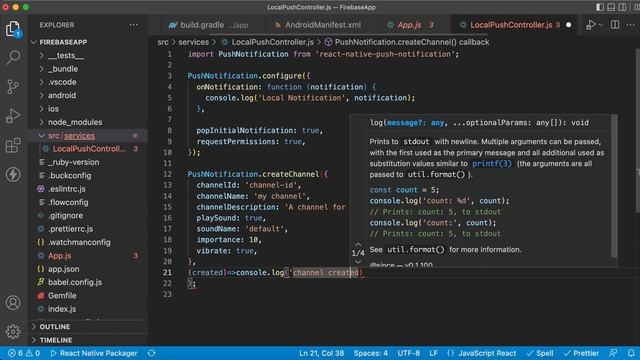
Task: Expand the __tests__ folder
Action: (66, 56)
